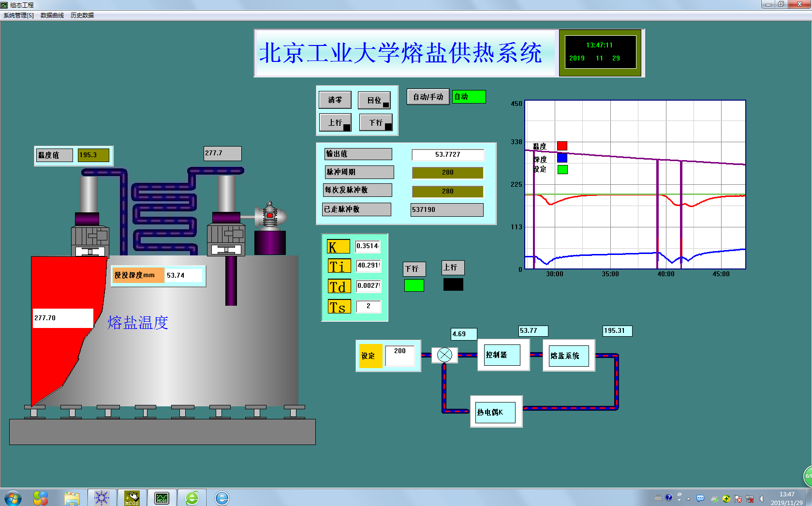Click the speaker volume tray icon
Image resolution: width=812 pixels, height=506 pixels.
(x=761, y=498)
